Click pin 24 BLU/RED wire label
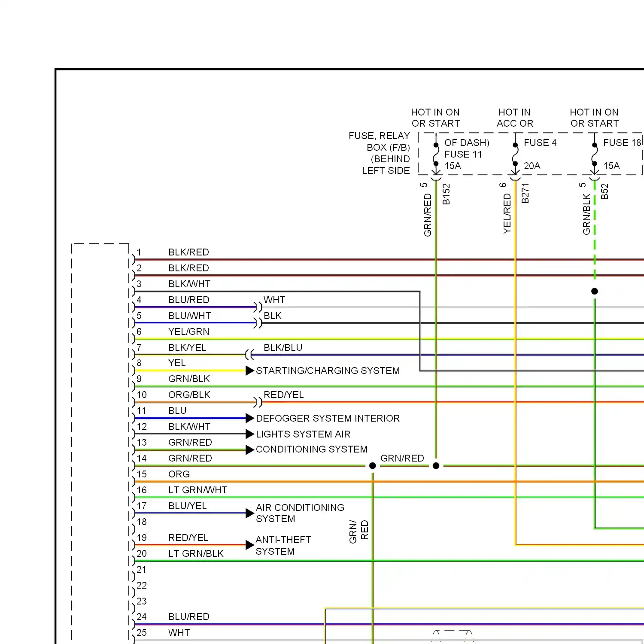 [x=189, y=617]
